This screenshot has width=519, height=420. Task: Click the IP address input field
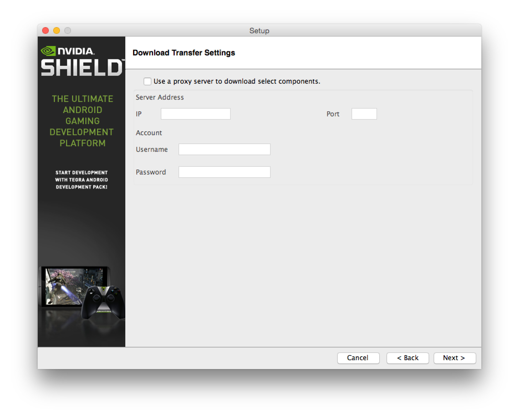[x=195, y=114]
